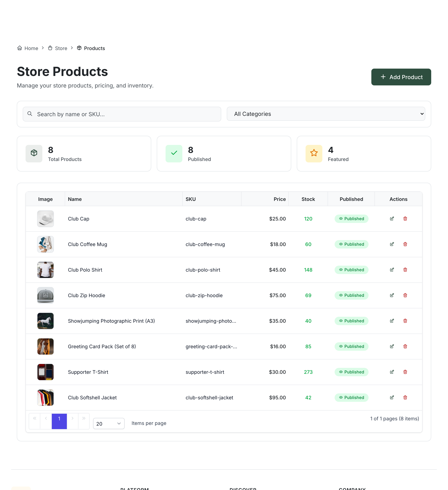
Task: Delete the Club Polo Shirt entry
Action: click(405, 269)
